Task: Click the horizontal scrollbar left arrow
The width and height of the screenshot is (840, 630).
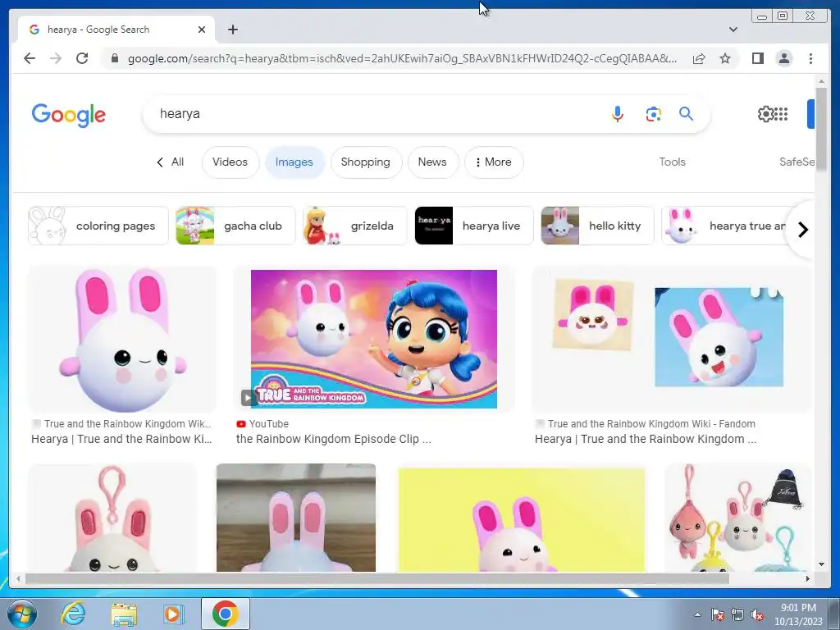Action: pyautogui.click(x=18, y=578)
